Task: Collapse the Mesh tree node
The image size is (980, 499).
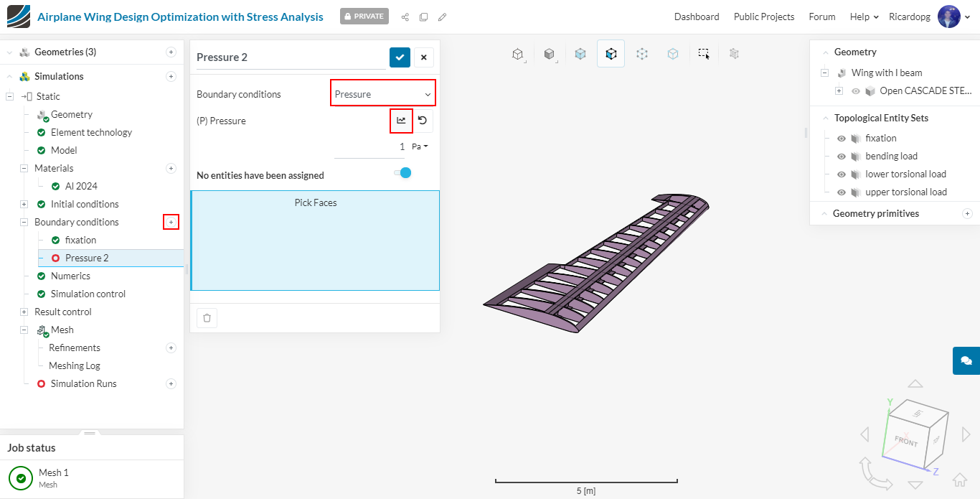Action: (24, 330)
